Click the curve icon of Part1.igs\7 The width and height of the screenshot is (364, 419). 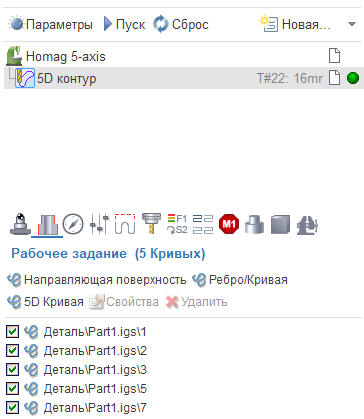[31, 408]
